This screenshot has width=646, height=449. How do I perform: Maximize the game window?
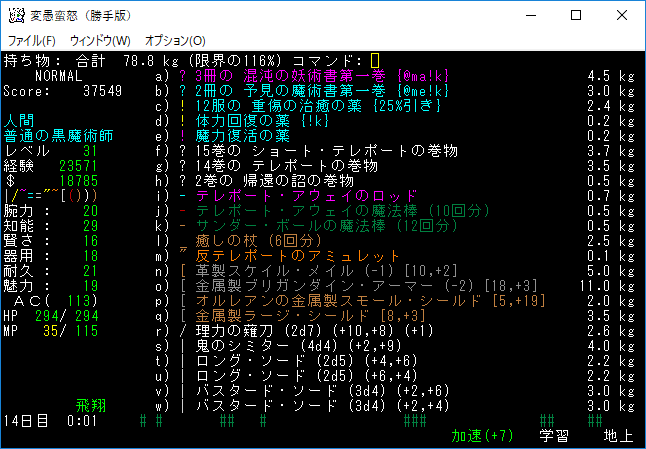[575, 15]
